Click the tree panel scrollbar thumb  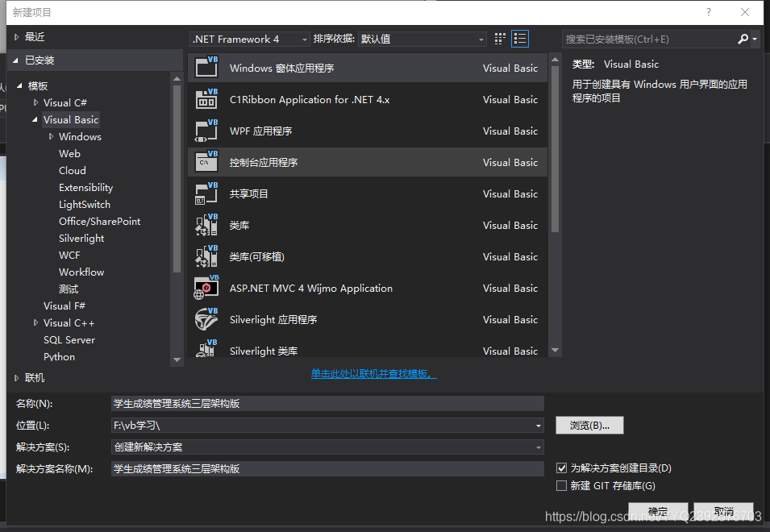(177, 179)
